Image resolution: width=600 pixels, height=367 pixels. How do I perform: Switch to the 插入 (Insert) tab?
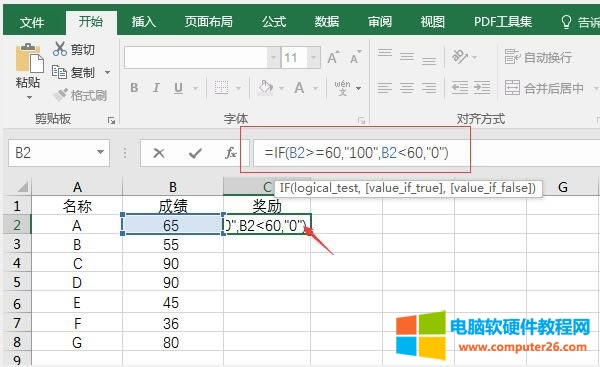pos(143,22)
